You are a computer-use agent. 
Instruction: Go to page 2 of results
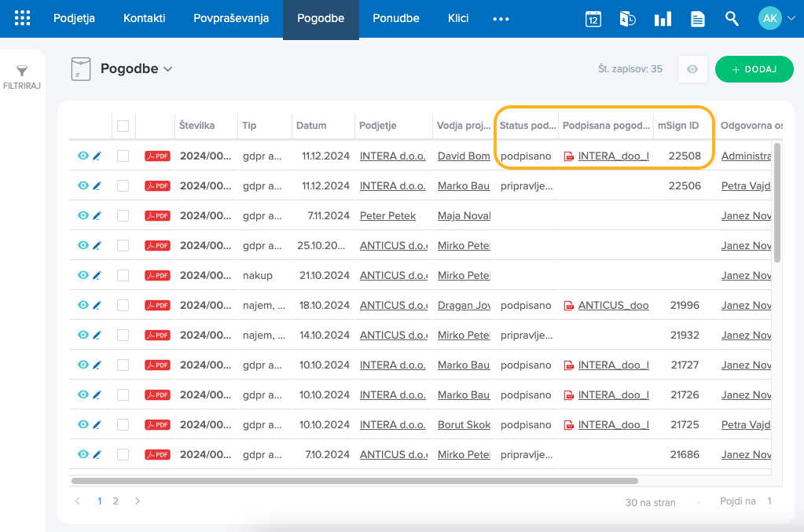tap(116, 501)
